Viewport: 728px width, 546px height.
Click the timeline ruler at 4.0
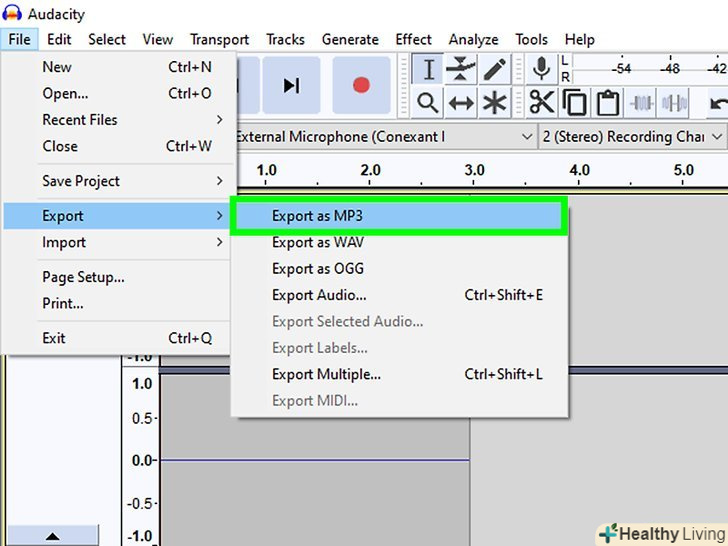pos(579,171)
